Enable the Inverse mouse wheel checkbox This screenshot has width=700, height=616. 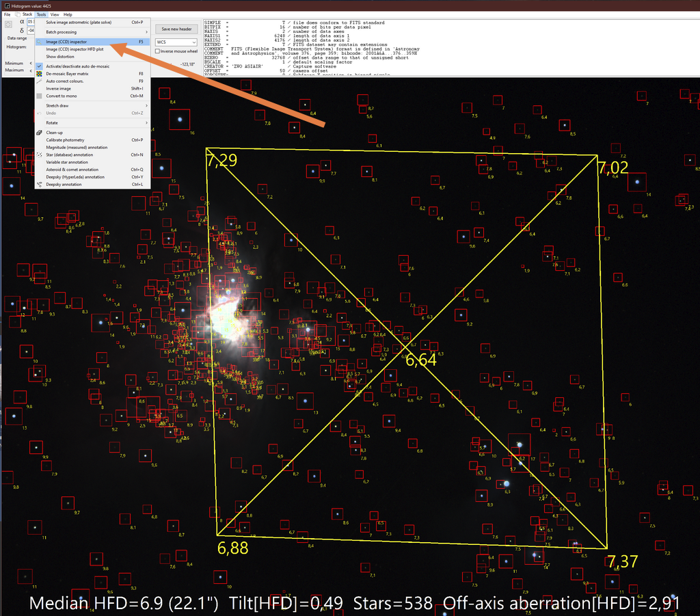pyautogui.click(x=158, y=51)
